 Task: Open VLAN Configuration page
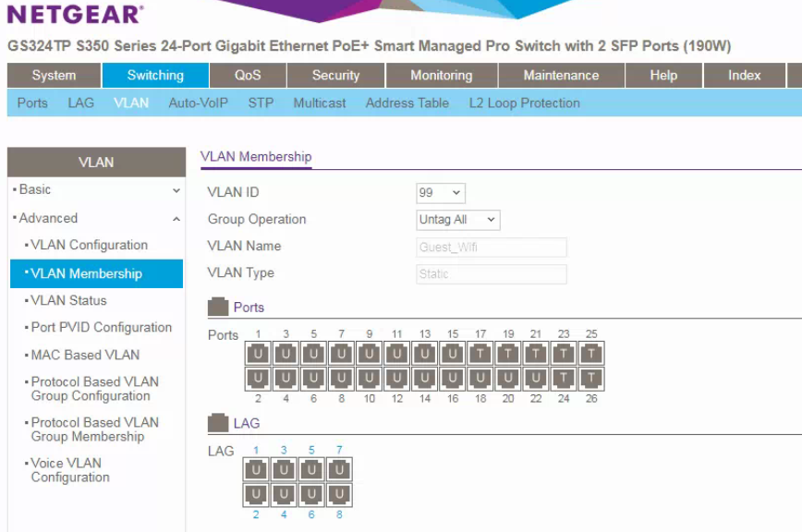coord(89,245)
